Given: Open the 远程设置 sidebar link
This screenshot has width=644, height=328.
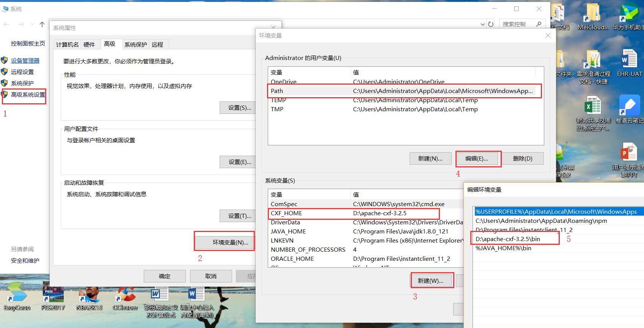Looking at the screenshot, I should 22,72.
